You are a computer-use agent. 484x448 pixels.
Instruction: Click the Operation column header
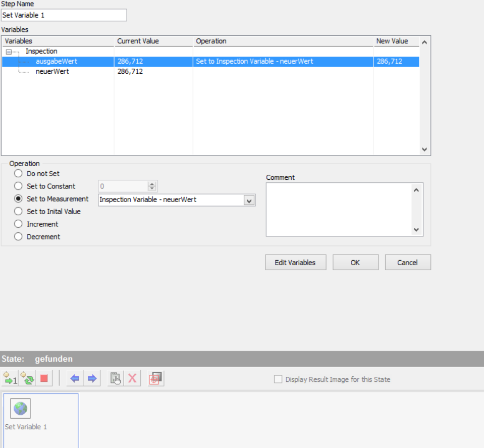283,41
